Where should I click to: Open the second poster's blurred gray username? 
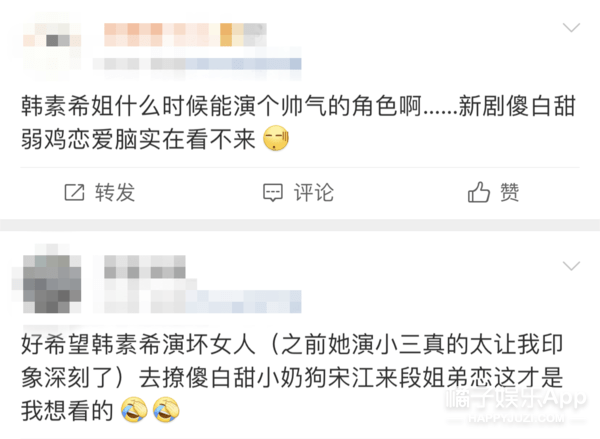click(x=145, y=267)
